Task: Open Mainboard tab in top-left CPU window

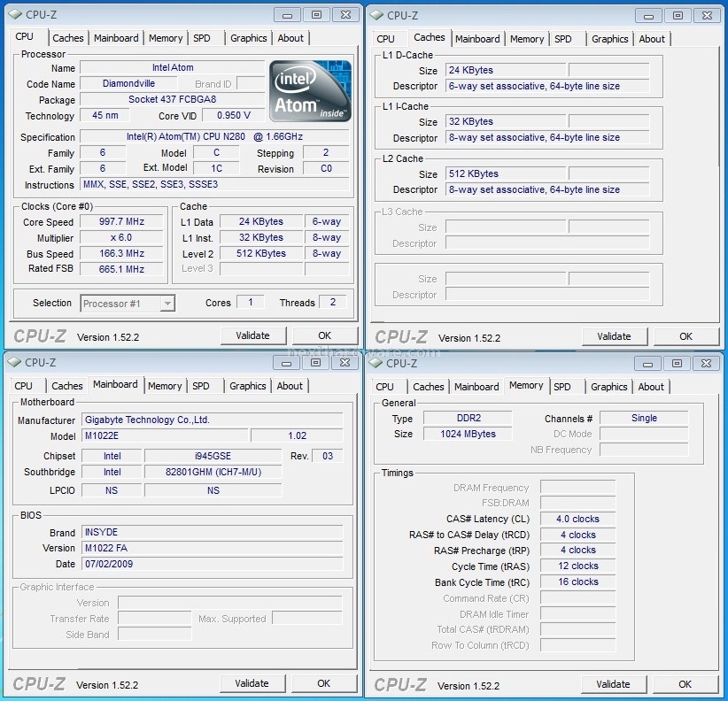Action: click(116, 38)
